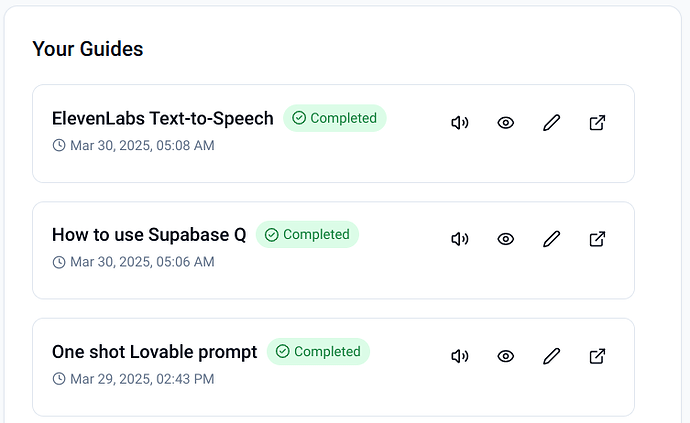Open How to use Supabase Q in new tab

(x=597, y=239)
